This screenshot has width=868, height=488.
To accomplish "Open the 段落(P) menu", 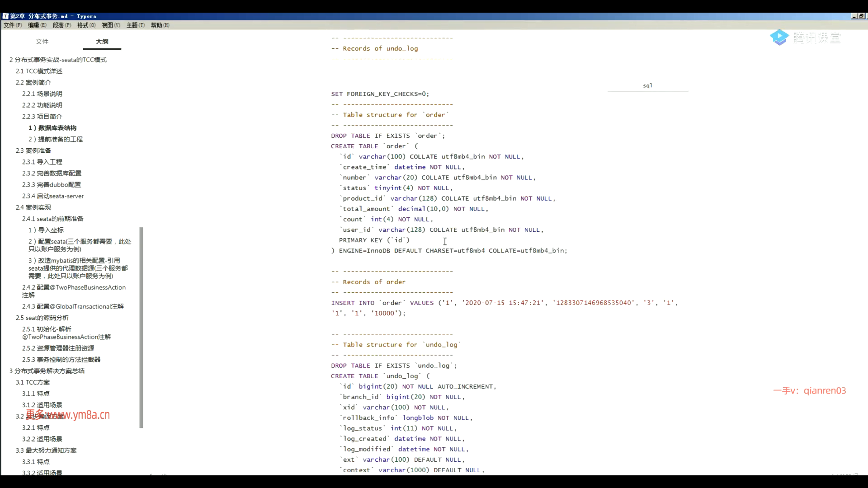I will click(62, 25).
